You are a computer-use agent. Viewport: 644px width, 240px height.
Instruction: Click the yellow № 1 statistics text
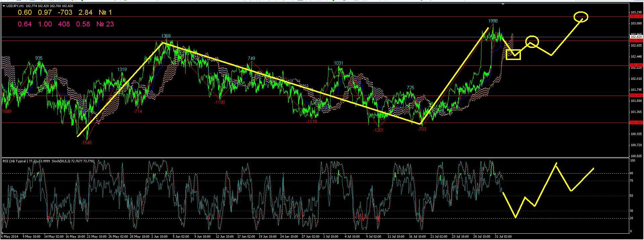(x=105, y=12)
